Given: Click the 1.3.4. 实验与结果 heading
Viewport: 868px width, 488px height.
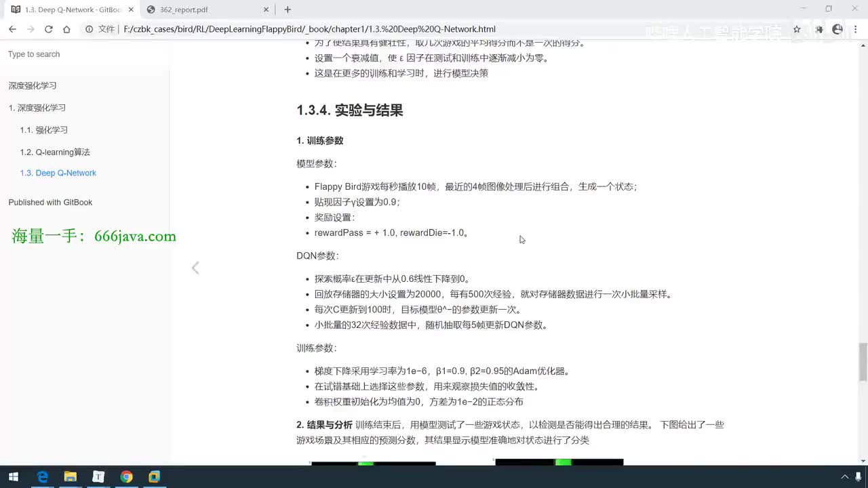Looking at the screenshot, I should [x=350, y=110].
